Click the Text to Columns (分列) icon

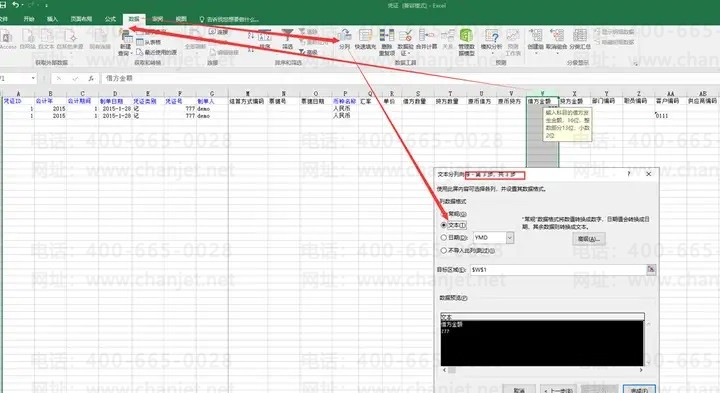tap(345, 35)
